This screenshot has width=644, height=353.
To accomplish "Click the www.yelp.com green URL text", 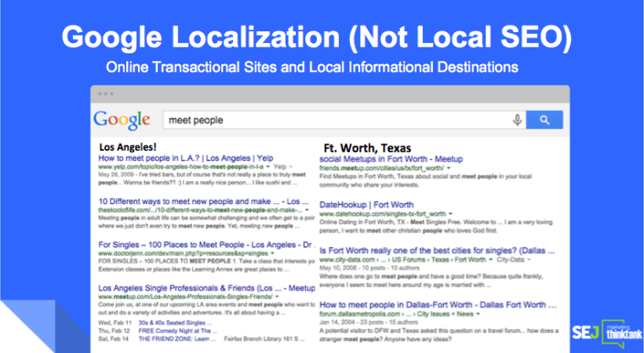I will pos(181,167).
